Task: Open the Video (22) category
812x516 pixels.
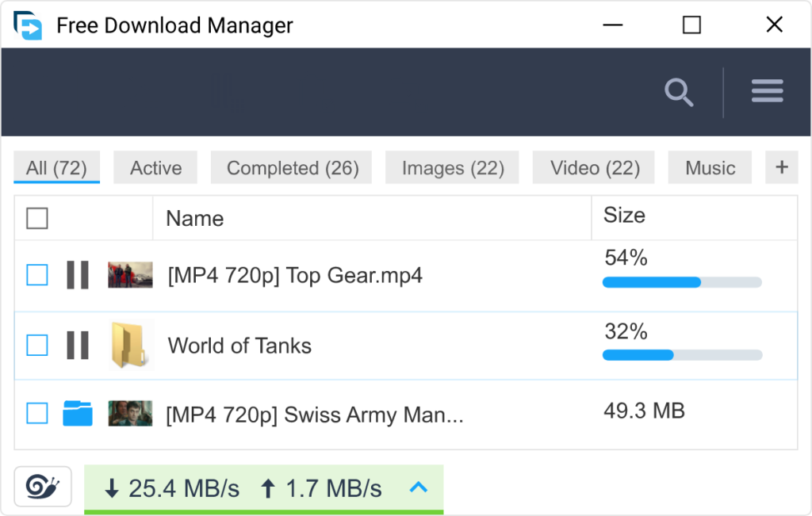Action: click(592, 167)
